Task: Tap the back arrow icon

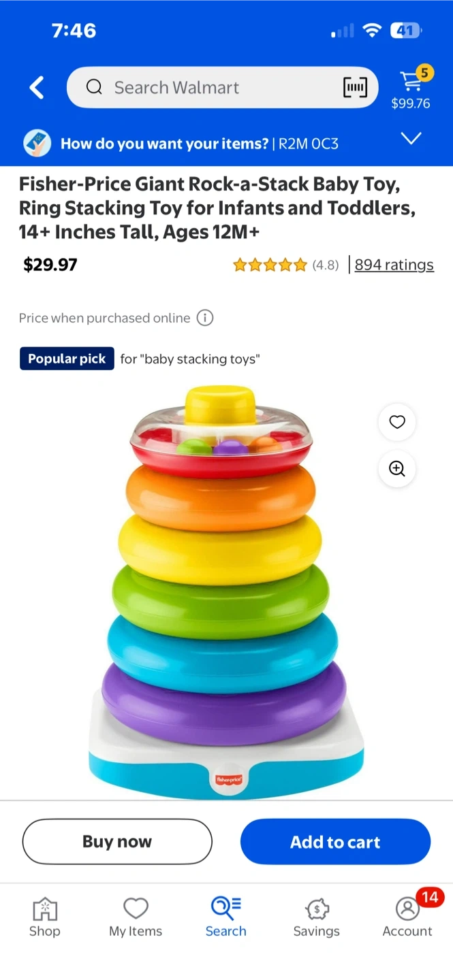Action: (x=37, y=88)
